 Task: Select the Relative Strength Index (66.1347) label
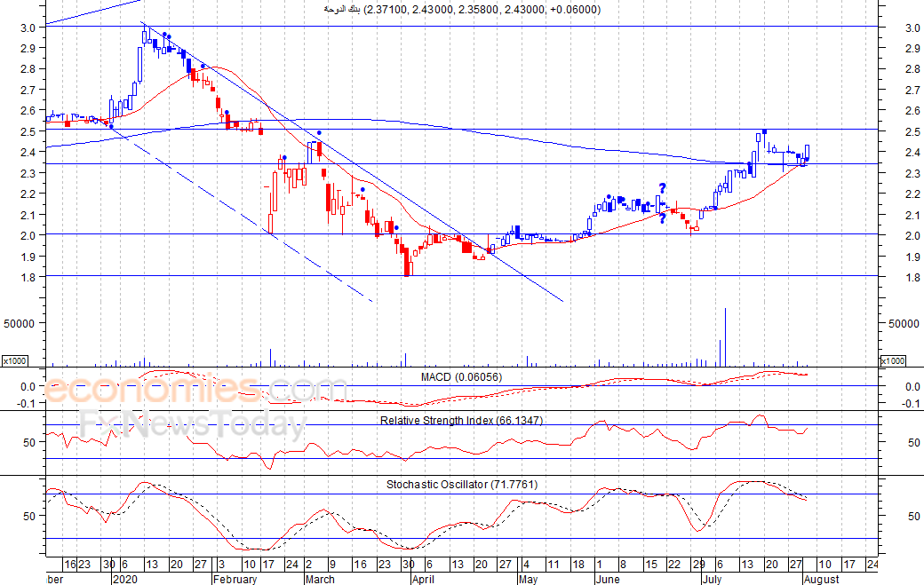461,420
